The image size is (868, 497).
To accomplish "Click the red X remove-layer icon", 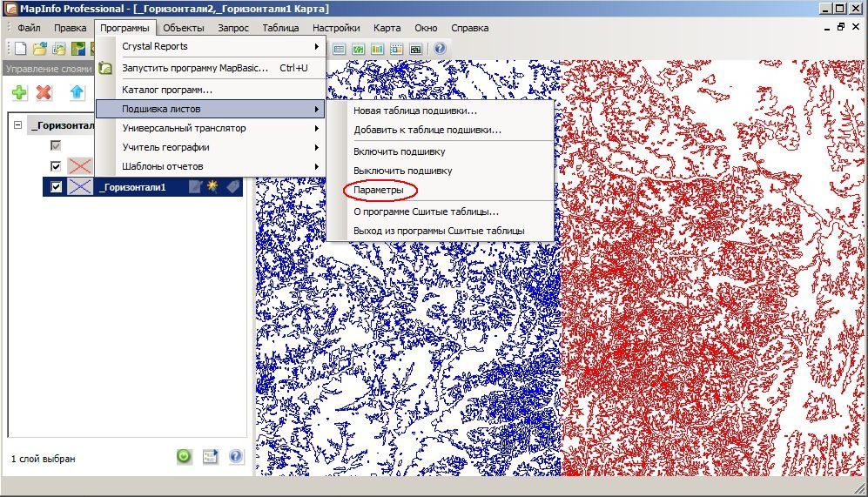I will (x=44, y=92).
